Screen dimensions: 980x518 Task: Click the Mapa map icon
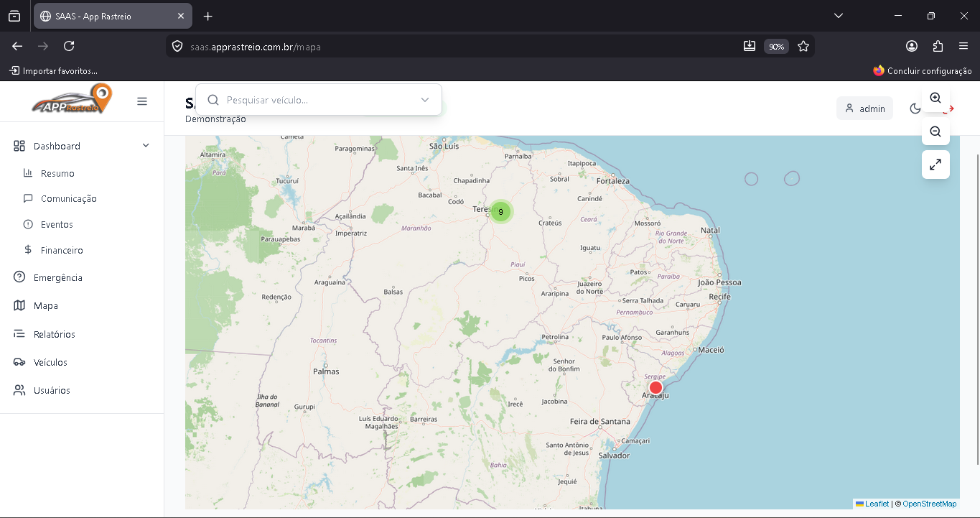[x=19, y=305]
